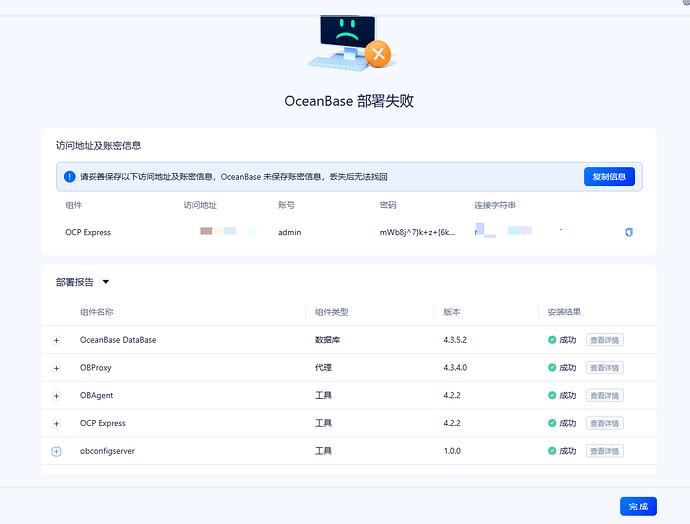Image resolution: width=690 pixels, height=524 pixels.
Task: Click the 数据库 type cell
Action: click(327, 340)
